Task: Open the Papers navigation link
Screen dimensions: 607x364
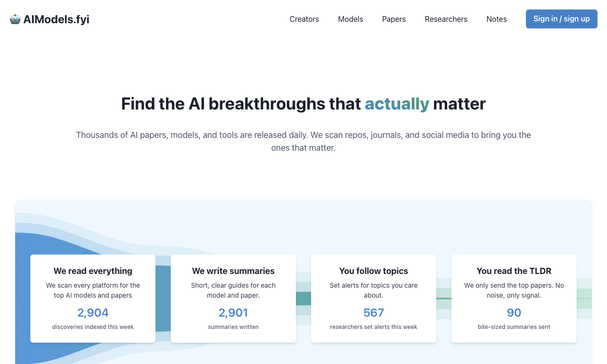Action: pos(394,19)
